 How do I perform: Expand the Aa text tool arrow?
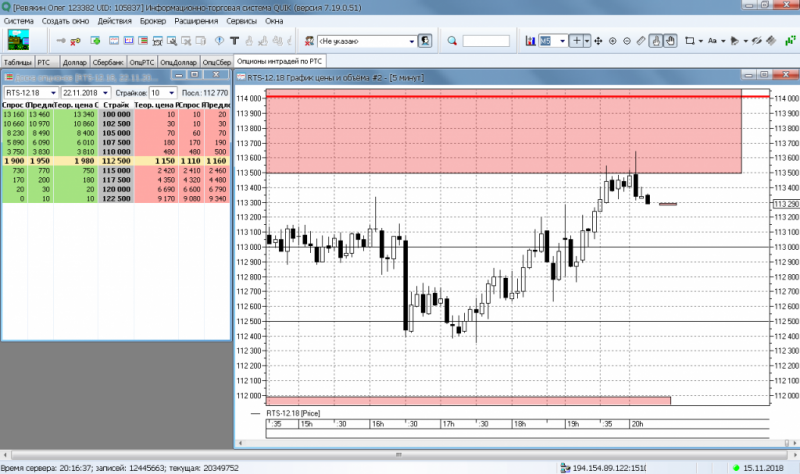pyautogui.click(x=723, y=41)
